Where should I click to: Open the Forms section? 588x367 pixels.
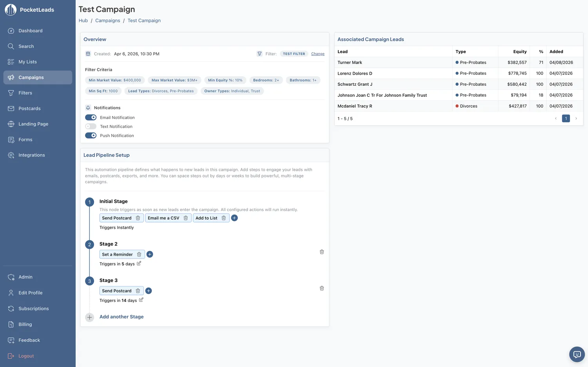38,139
